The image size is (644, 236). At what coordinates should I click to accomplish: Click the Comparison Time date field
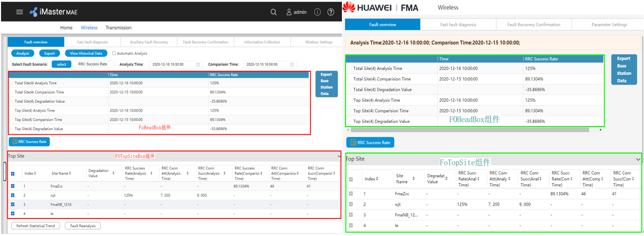[270, 65]
